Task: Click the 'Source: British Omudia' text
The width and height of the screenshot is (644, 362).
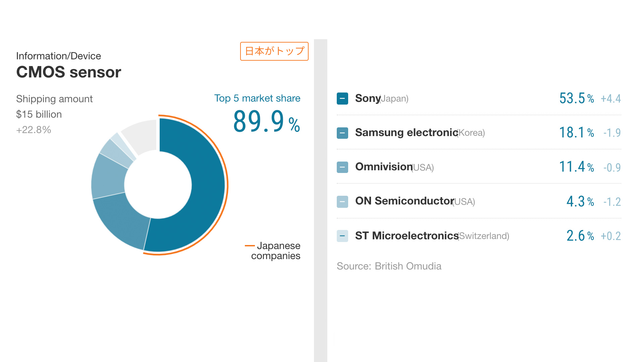Action: click(x=389, y=266)
